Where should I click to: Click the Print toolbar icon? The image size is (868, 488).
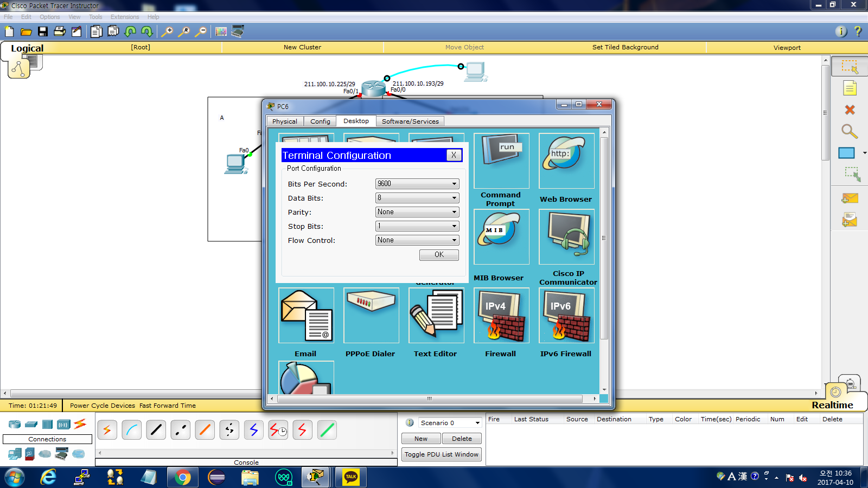pos(60,31)
